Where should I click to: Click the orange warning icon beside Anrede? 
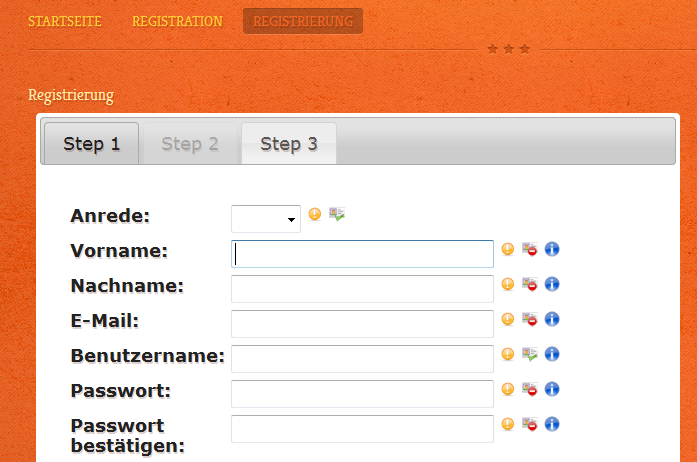tap(315, 214)
